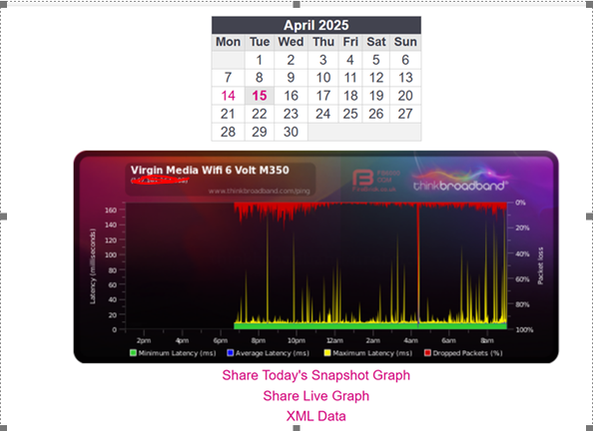The height and width of the screenshot is (431, 600).
Task: Click the www.thinkbroadband.com/ping URL text
Action: tap(259, 191)
